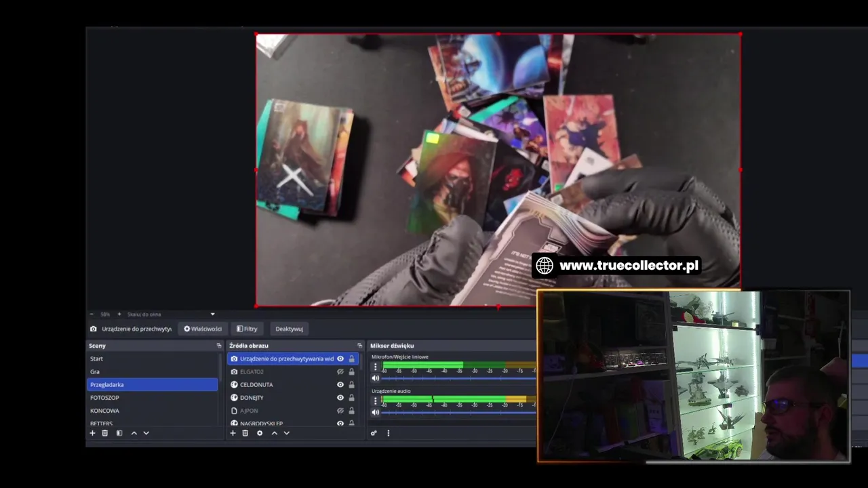Click the file icon of AJPON source

click(x=234, y=410)
